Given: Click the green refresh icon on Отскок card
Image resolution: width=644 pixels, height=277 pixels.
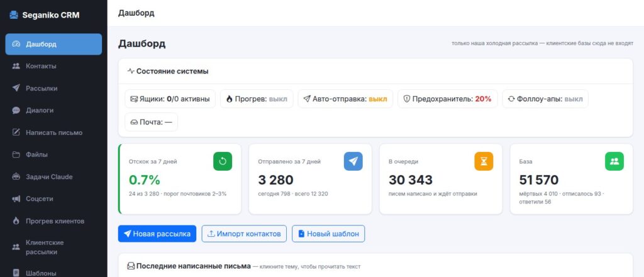Looking at the screenshot, I should pyautogui.click(x=223, y=161).
